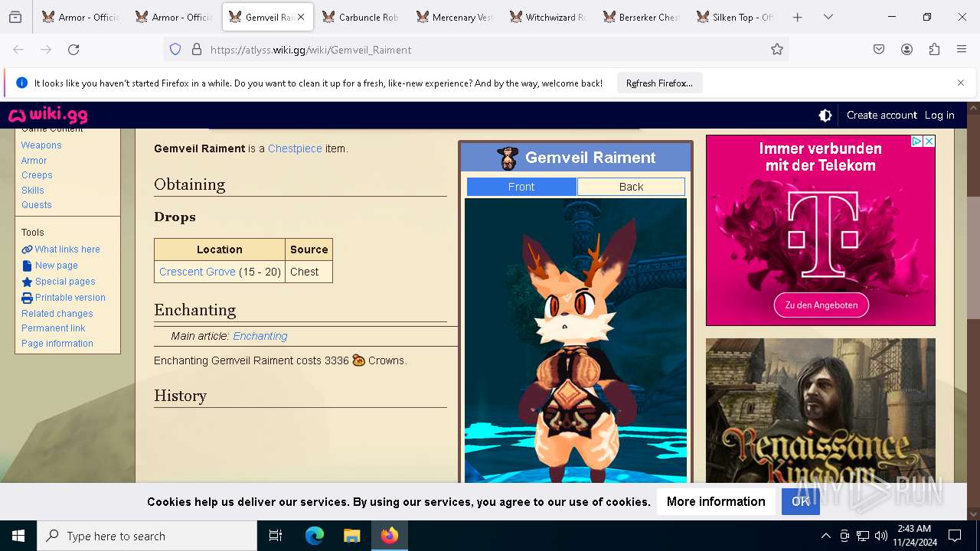This screenshot has height=551, width=980.
Task: Click More information in cookie banner
Action: tap(716, 502)
